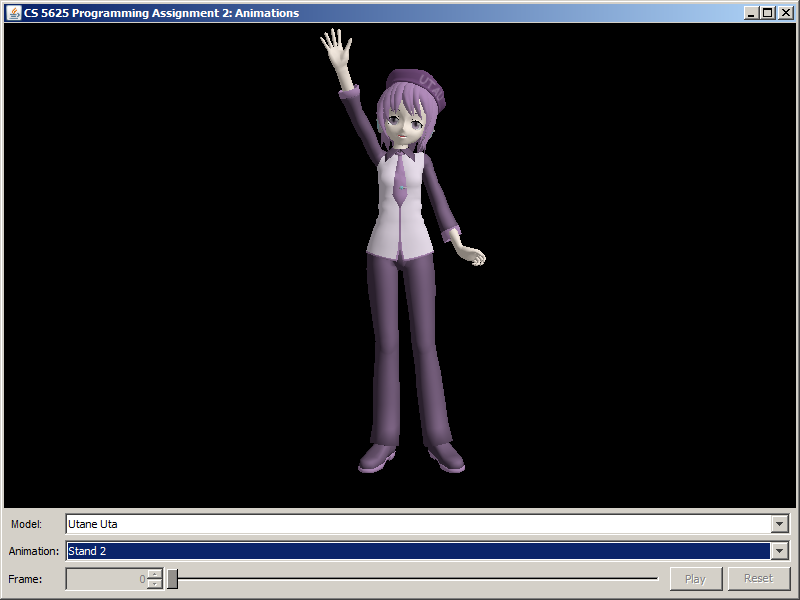Image resolution: width=800 pixels, height=600 pixels.
Task: Click the window title bar text
Action: [x=160, y=13]
